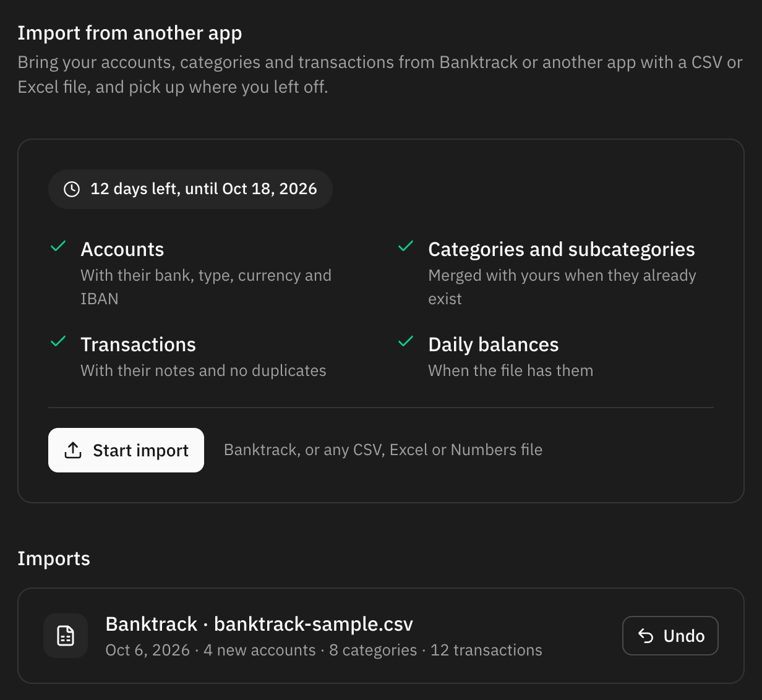The width and height of the screenshot is (762, 700).
Task: Click the "Transactions" feature title
Action: [x=139, y=344]
